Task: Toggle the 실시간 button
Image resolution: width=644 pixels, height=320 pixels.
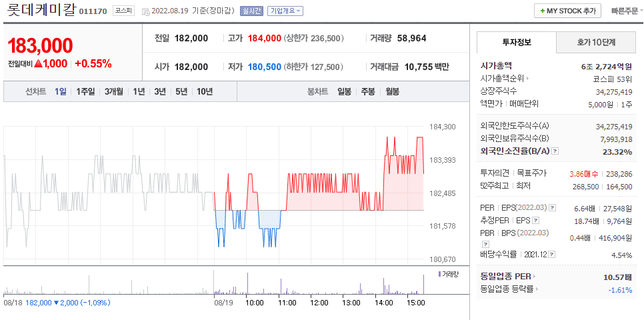Action: tap(251, 11)
